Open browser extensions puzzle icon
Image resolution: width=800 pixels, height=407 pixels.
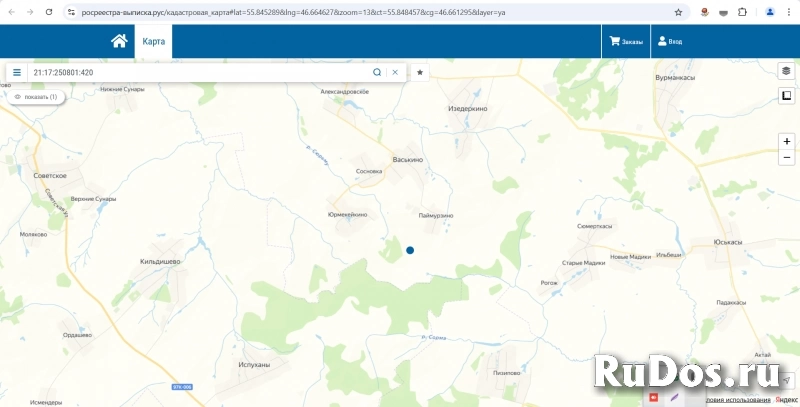pyautogui.click(x=742, y=12)
